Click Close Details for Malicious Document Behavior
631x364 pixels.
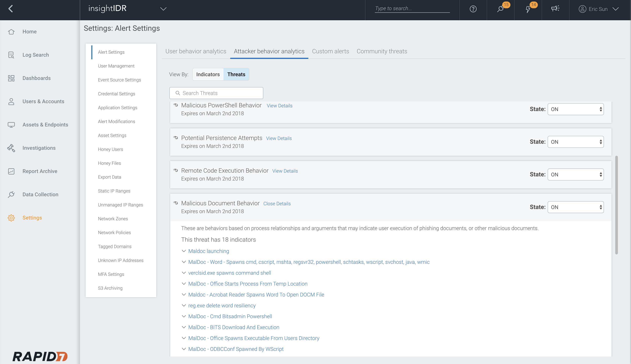coord(277,204)
